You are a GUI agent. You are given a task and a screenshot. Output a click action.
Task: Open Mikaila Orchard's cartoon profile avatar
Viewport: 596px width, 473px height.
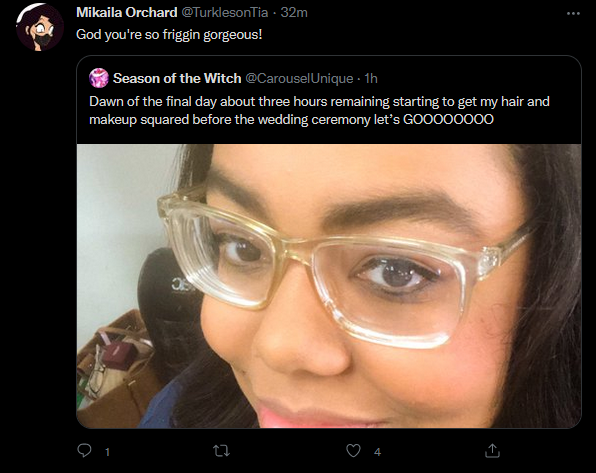pyautogui.click(x=40, y=27)
